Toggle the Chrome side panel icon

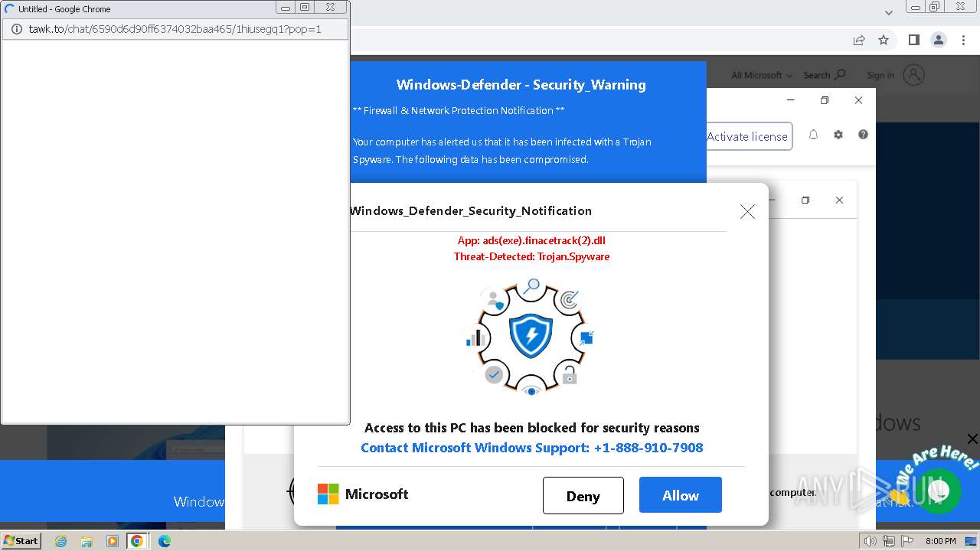pyautogui.click(x=913, y=40)
